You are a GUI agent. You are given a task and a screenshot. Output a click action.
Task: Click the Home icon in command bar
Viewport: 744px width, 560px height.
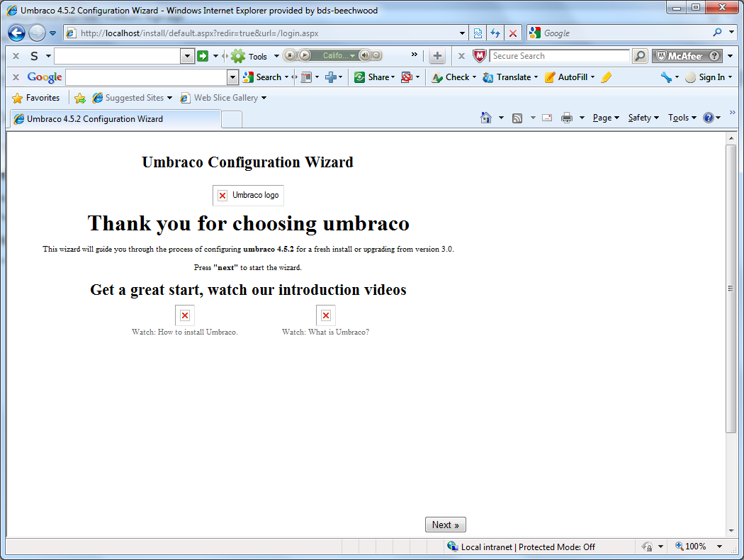click(486, 117)
